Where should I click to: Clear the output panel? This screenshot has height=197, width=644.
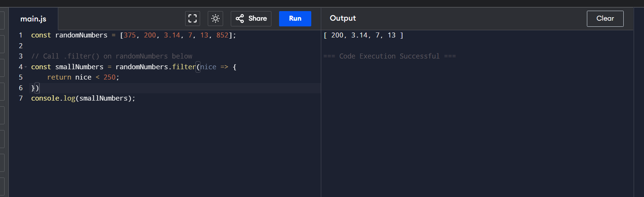click(605, 18)
